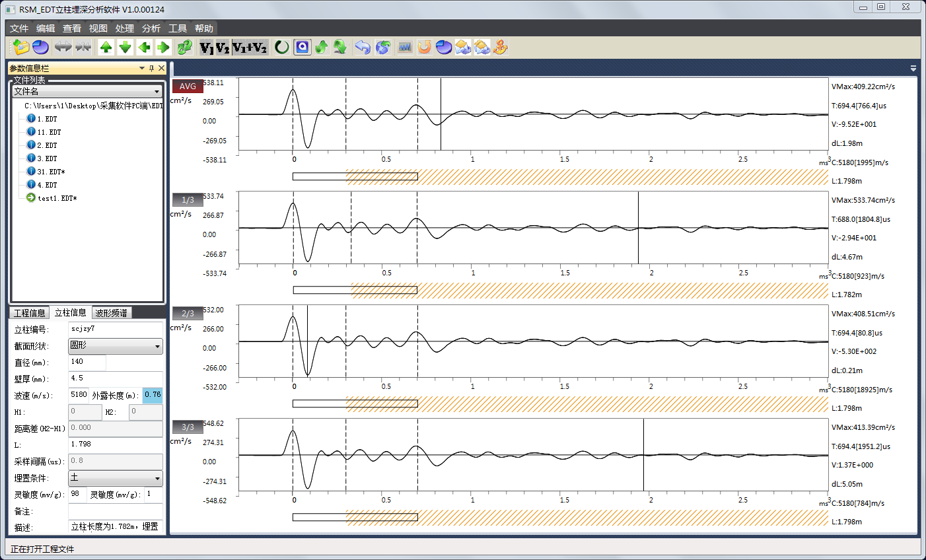Click the gray horizontal compress arrows icon

point(83,47)
